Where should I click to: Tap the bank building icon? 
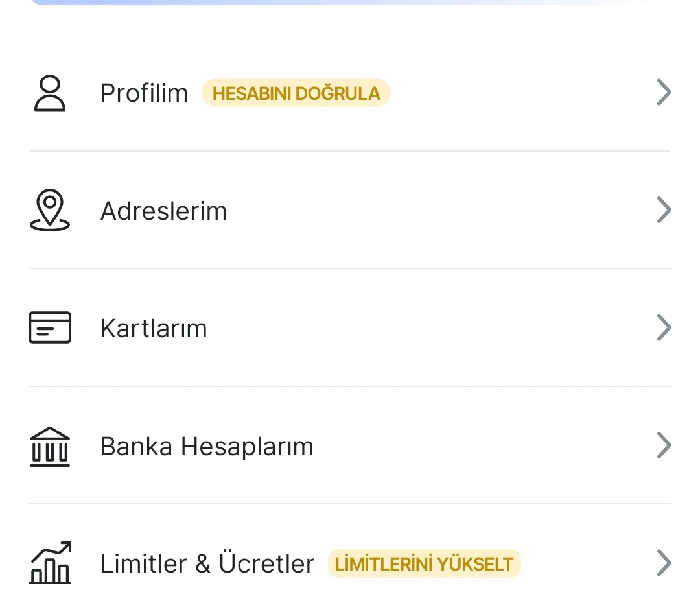(x=50, y=446)
